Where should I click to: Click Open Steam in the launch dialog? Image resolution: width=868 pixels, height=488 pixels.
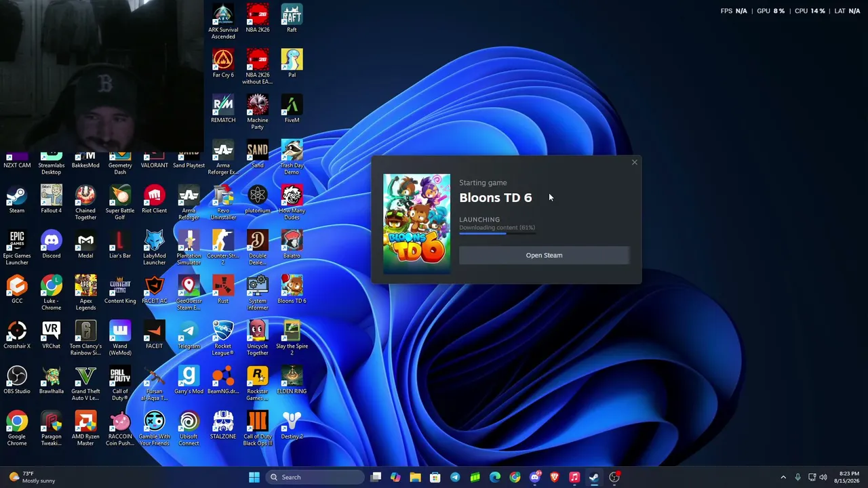[x=544, y=256]
